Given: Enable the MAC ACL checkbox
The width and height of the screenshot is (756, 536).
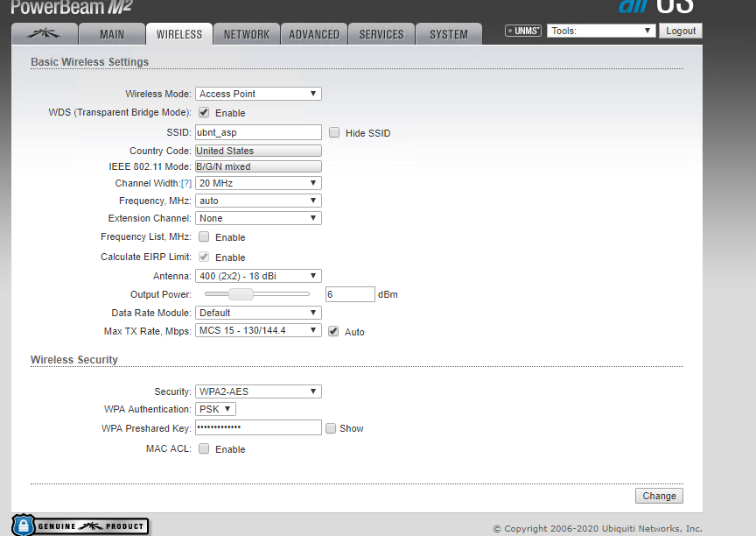Looking at the screenshot, I should tap(204, 448).
